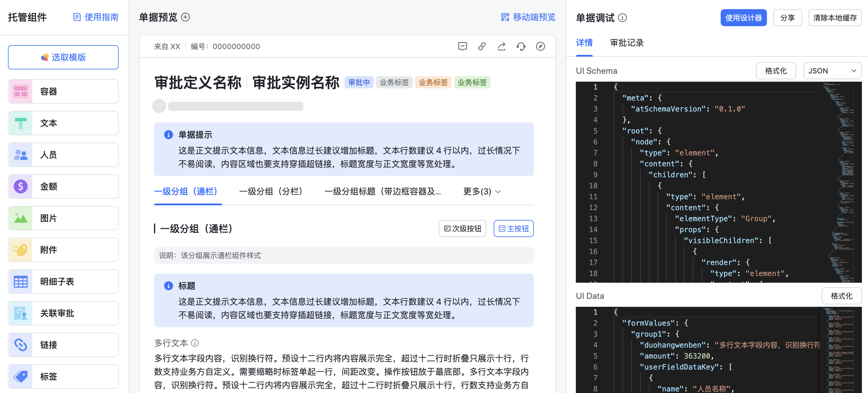Switch to the 详情 tab
The width and height of the screenshot is (868, 393).
(x=584, y=43)
